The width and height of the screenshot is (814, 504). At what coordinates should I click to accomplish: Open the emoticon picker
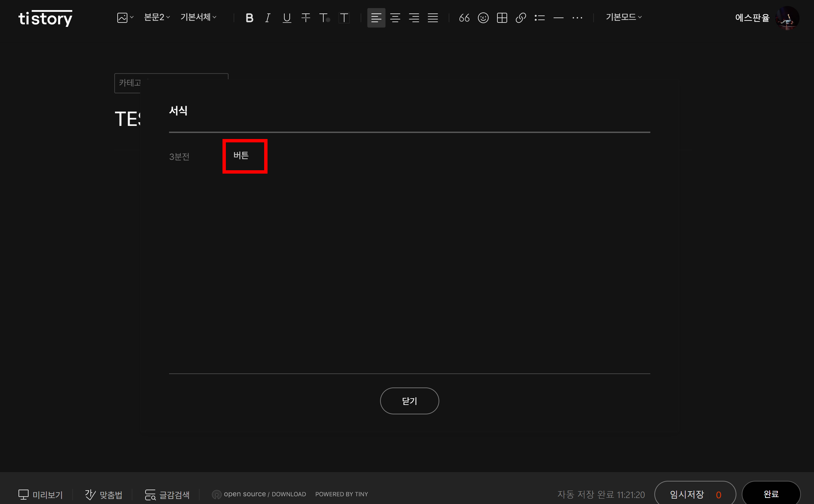click(483, 18)
